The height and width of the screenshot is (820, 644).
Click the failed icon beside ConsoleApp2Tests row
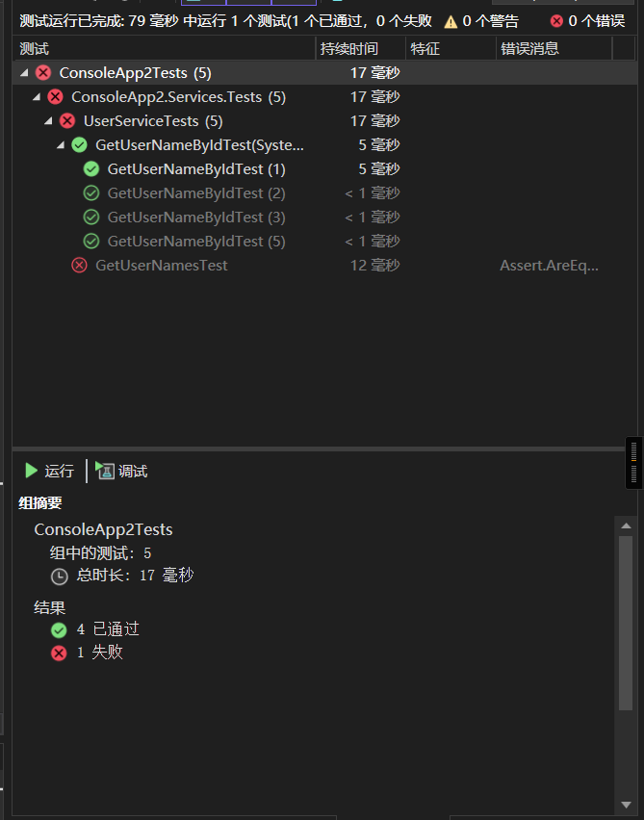click(x=43, y=73)
